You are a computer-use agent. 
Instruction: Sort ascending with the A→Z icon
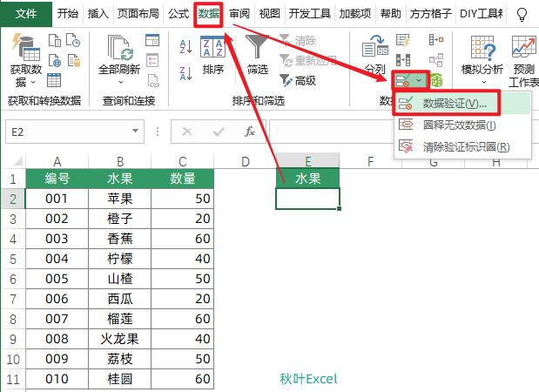(x=186, y=46)
